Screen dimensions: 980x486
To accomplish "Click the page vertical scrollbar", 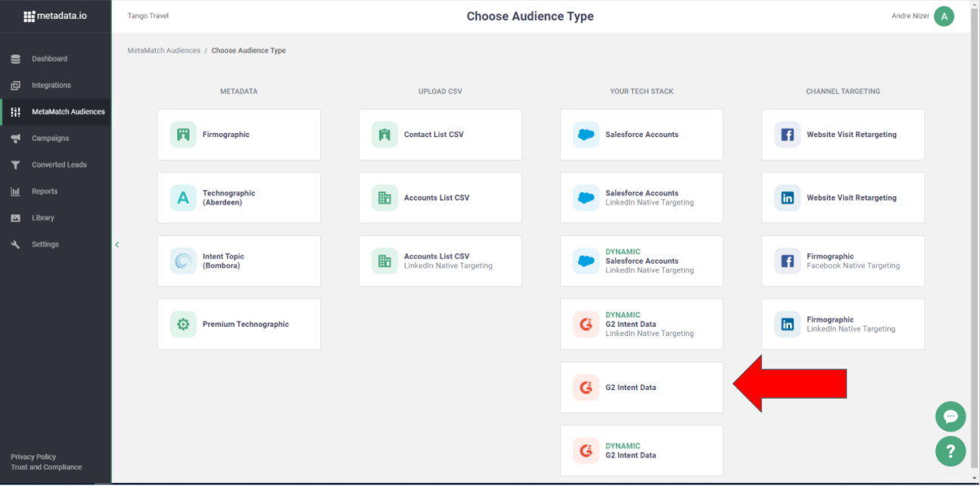I will 975,227.
